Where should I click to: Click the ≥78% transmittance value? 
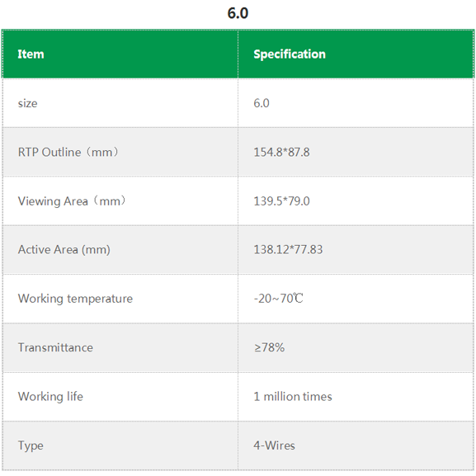pos(269,347)
